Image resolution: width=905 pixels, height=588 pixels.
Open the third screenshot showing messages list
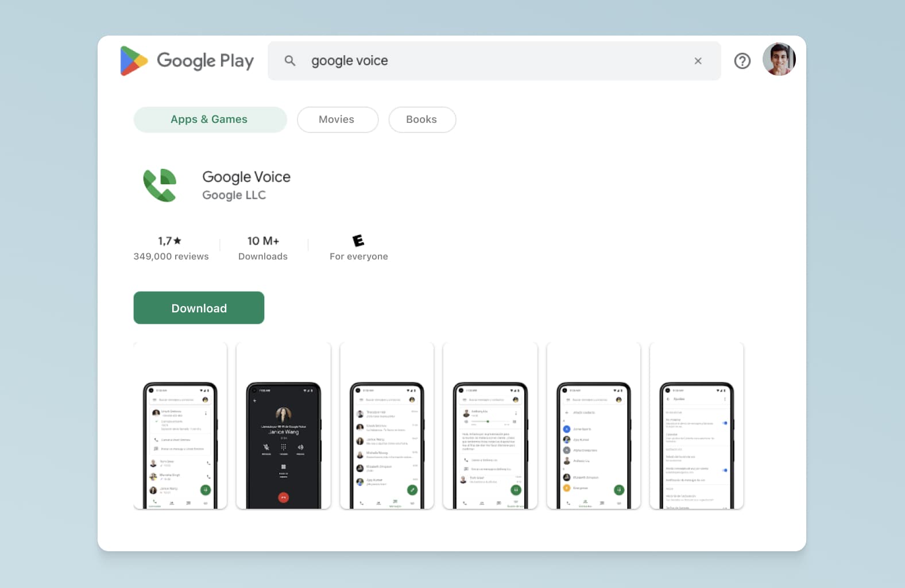387,425
